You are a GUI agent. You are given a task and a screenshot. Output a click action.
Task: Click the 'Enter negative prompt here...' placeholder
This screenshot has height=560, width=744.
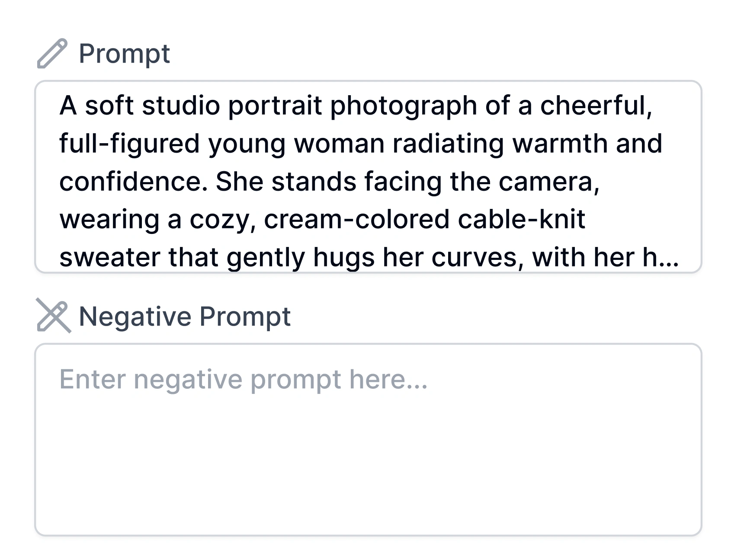243,379
